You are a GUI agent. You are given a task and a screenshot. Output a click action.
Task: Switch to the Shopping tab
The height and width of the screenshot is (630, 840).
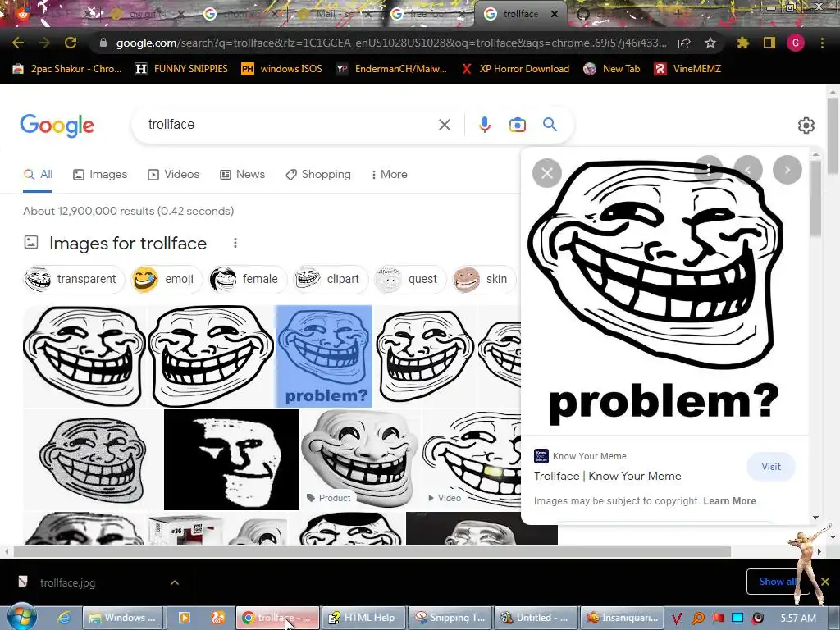pos(318,175)
